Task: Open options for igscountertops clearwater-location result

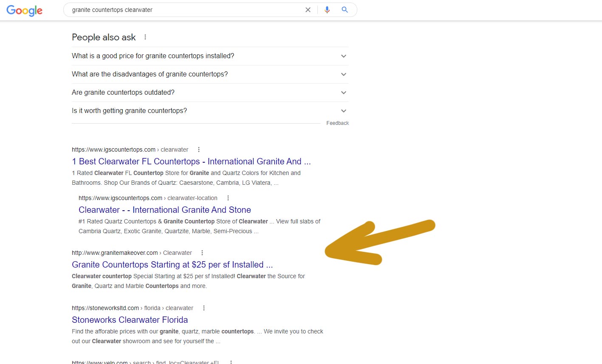Action: tap(228, 198)
